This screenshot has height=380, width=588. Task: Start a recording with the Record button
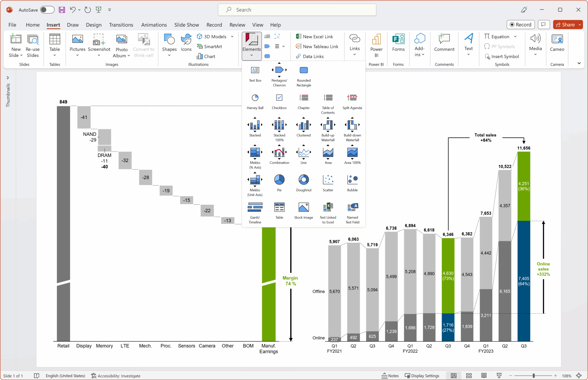pyautogui.click(x=520, y=24)
